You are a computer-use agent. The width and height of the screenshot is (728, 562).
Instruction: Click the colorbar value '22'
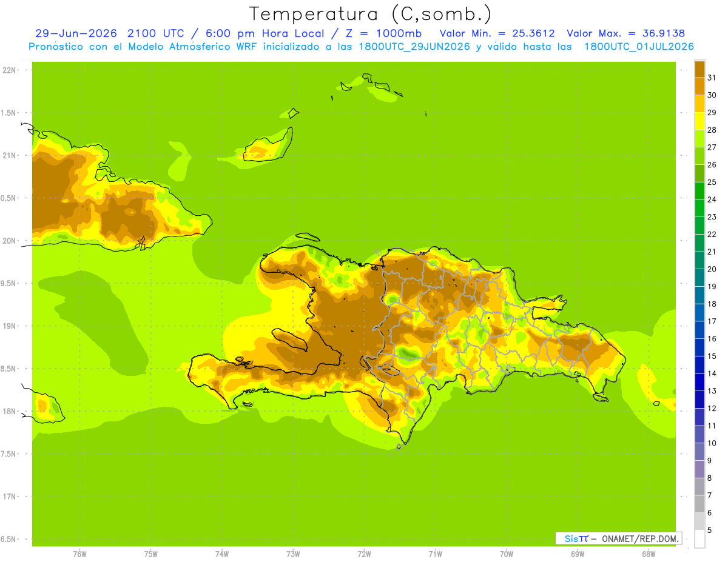(x=712, y=234)
